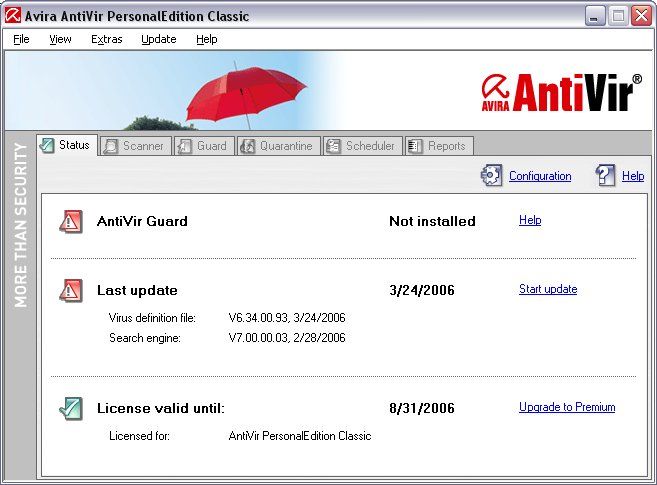This screenshot has width=657, height=485.
Task: Open the Extras menu
Action: point(106,39)
